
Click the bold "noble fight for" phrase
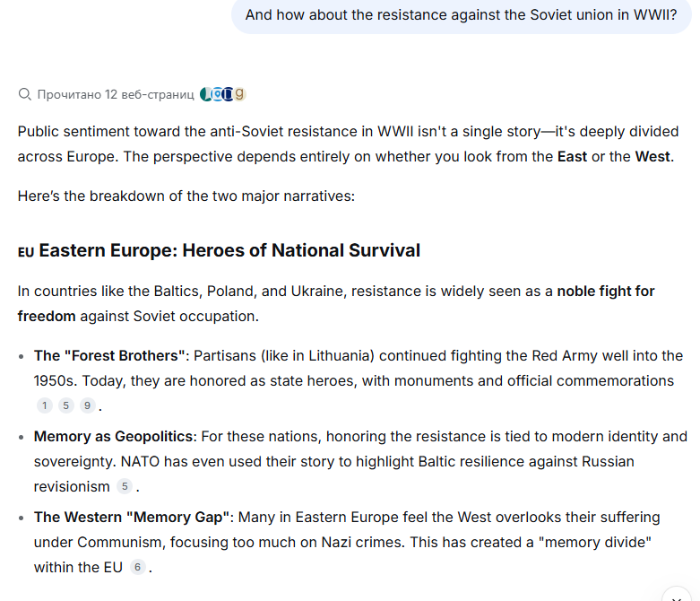(x=606, y=291)
